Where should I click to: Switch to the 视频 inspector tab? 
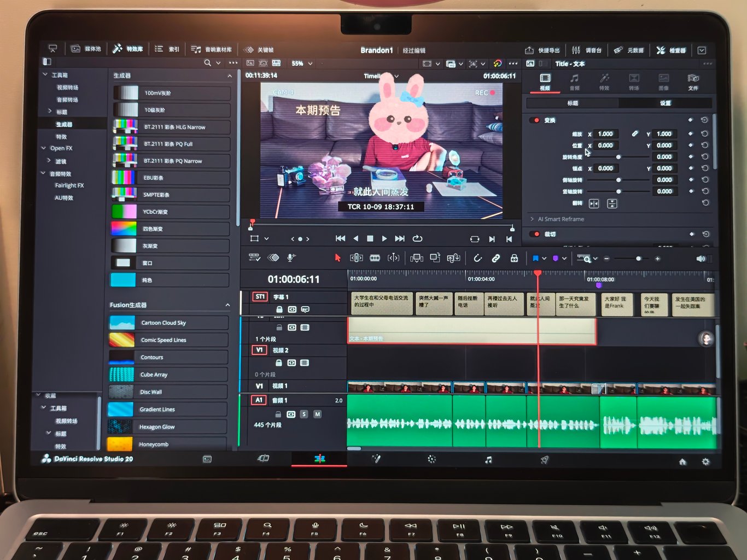coord(545,82)
